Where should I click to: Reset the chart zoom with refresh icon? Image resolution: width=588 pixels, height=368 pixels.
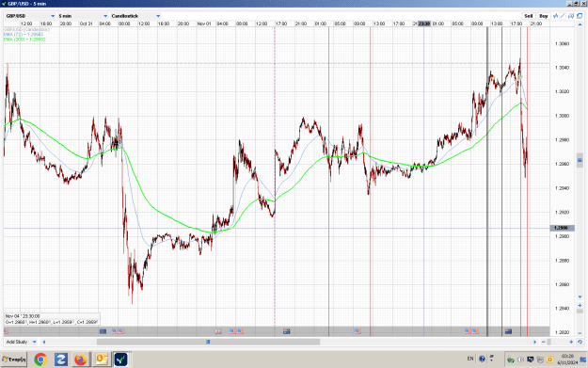click(x=580, y=342)
